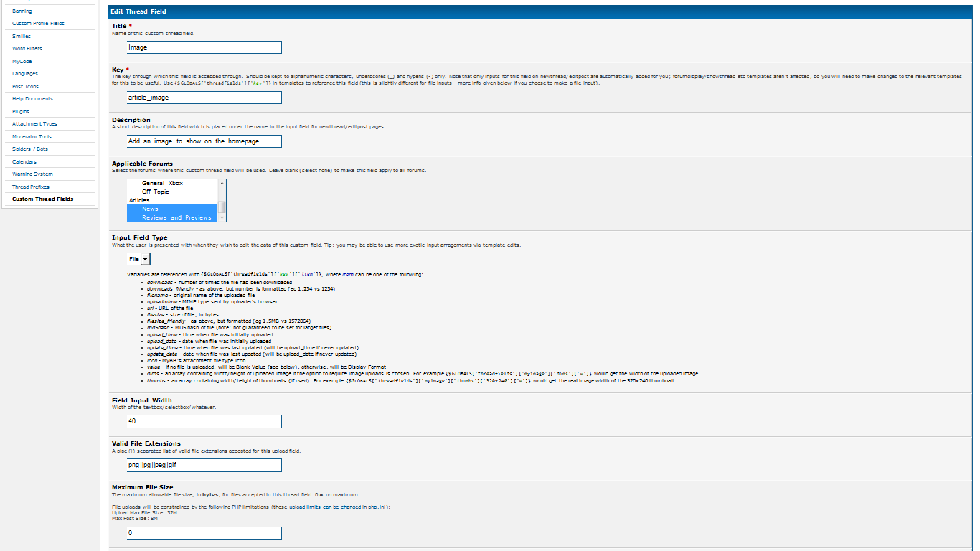Open the Banning settings page
Image resolution: width=980 pixels, height=551 pixels.
coord(22,11)
